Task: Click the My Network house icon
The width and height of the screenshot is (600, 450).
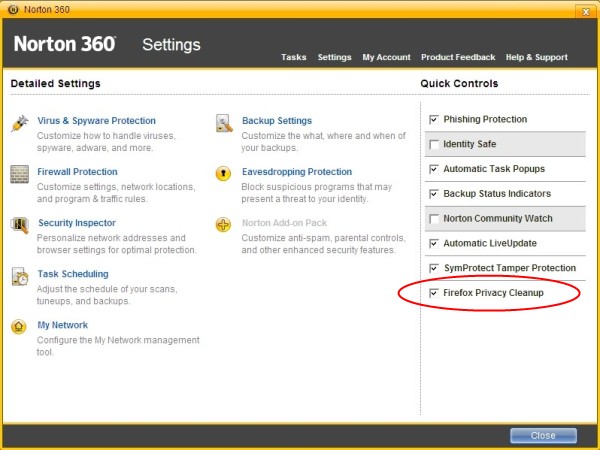Action: (x=19, y=327)
